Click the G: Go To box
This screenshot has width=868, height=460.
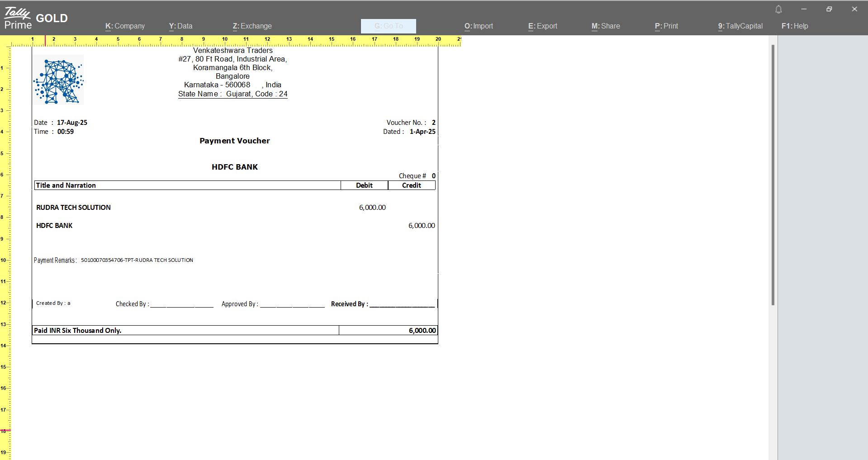click(x=388, y=26)
